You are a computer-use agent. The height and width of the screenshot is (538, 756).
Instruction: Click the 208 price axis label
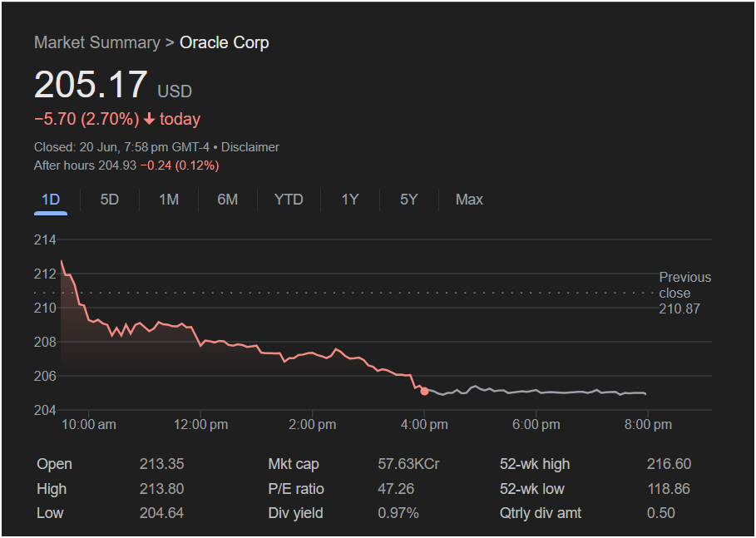tap(45, 342)
